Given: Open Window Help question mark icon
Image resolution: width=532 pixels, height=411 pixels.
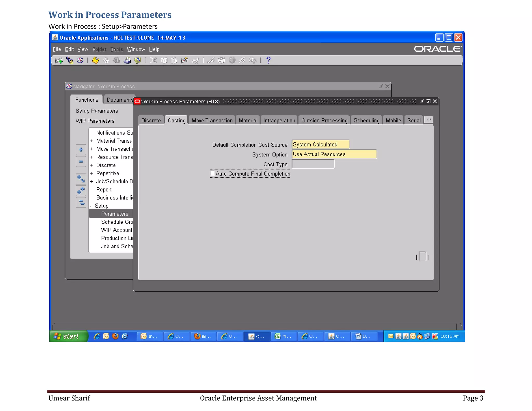Looking at the screenshot, I should coord(269,61).
